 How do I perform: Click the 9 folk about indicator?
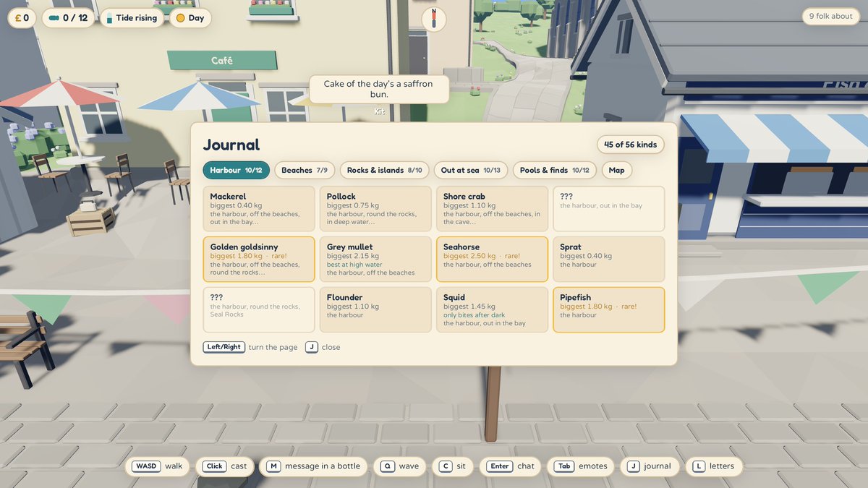click(830, 17)
